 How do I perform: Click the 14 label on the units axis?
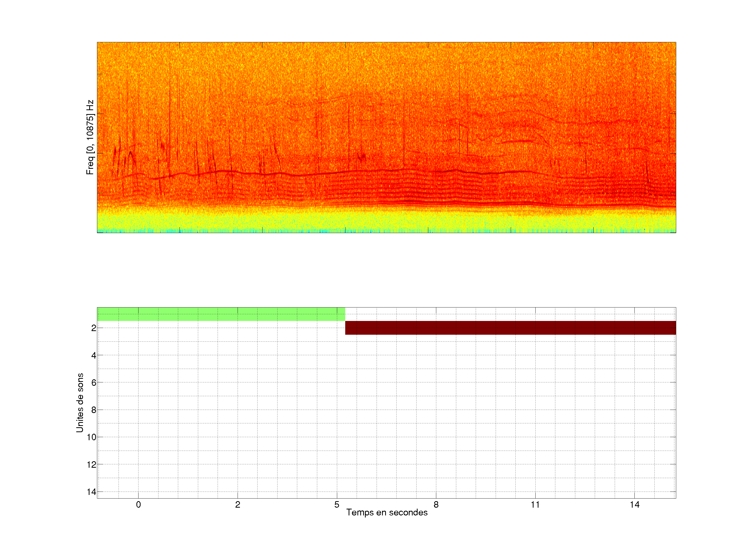92,492
